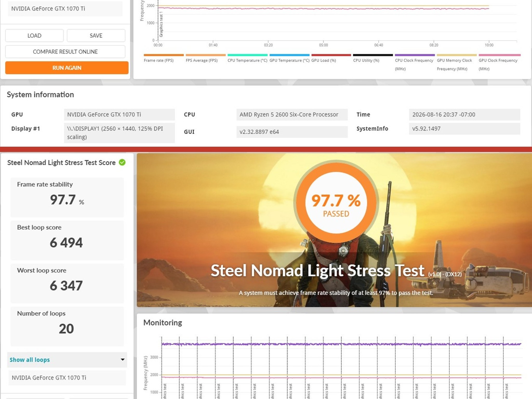Toggle the pink GPU Clock Frequency legend series
The image size is (532, 399).
pyautogui.click(x=499, y=63)
